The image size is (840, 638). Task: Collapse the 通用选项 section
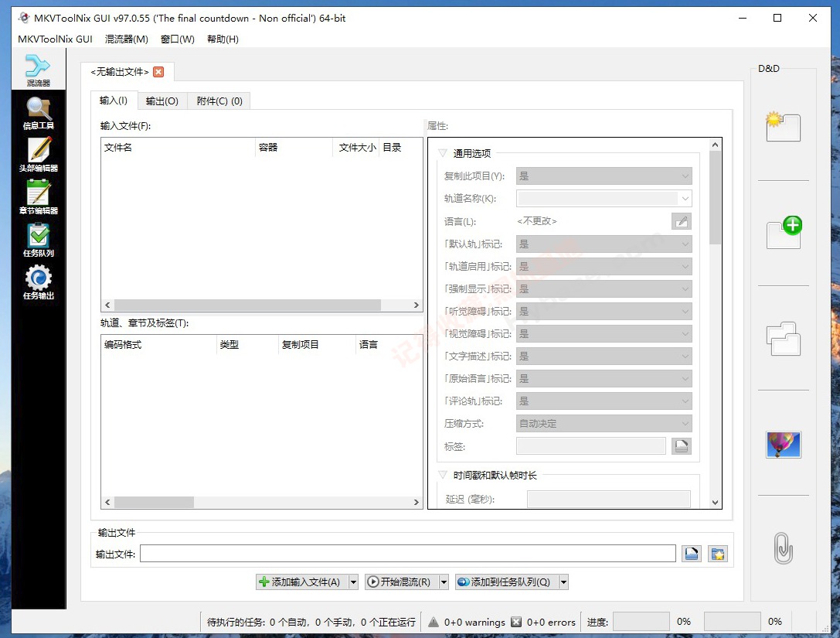point(442,152)
